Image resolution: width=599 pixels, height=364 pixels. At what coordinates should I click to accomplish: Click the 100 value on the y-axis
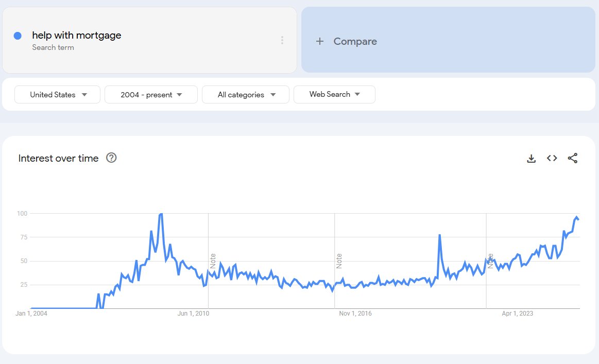(22, 214)
